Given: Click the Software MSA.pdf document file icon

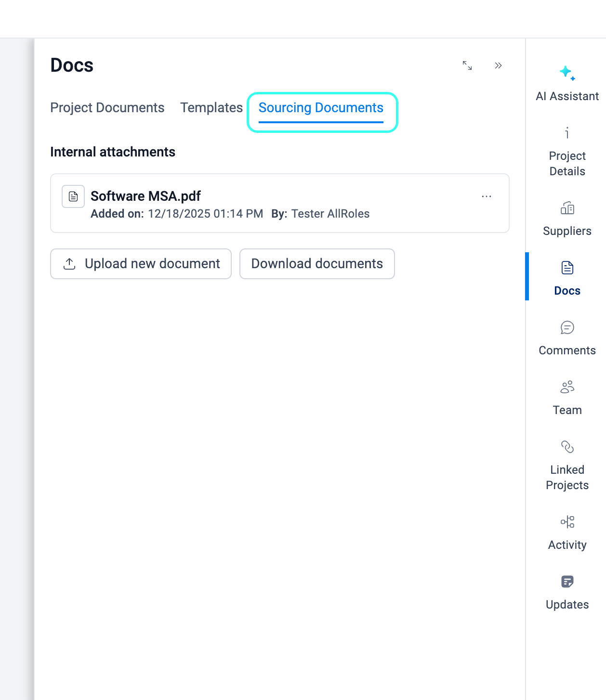Looking at the screenshot, I should (73, 196).
